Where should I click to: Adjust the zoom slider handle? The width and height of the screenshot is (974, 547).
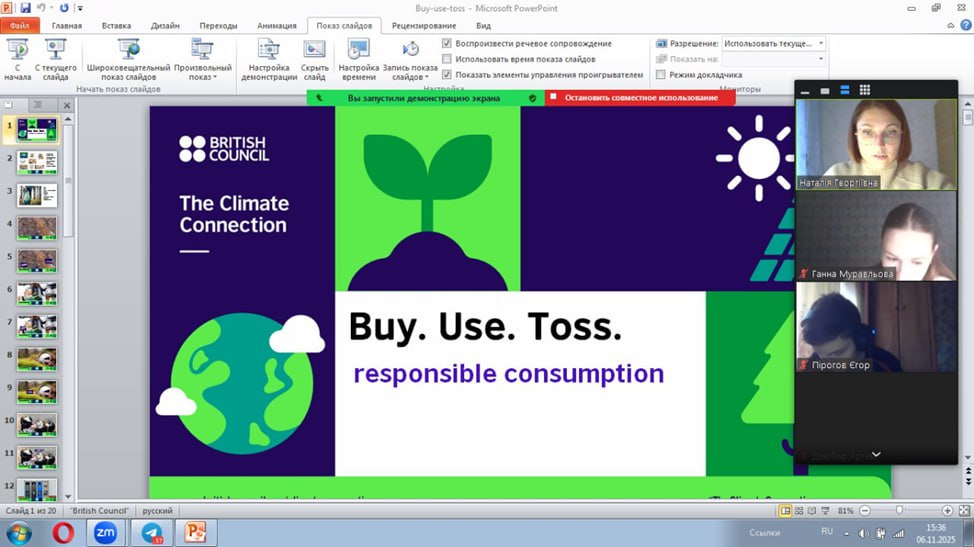(899, 510)
